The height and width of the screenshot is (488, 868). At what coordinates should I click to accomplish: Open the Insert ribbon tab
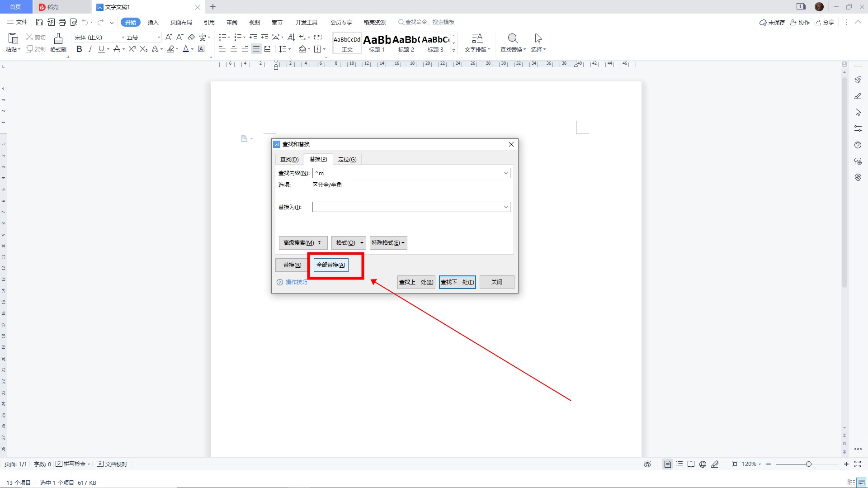153,22
